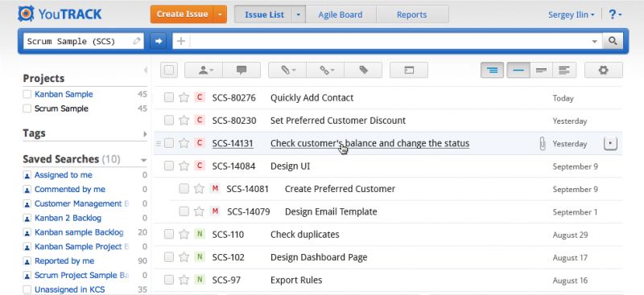
Task: Toggle the tree view mode button
Action: click(x=492, y=70)
